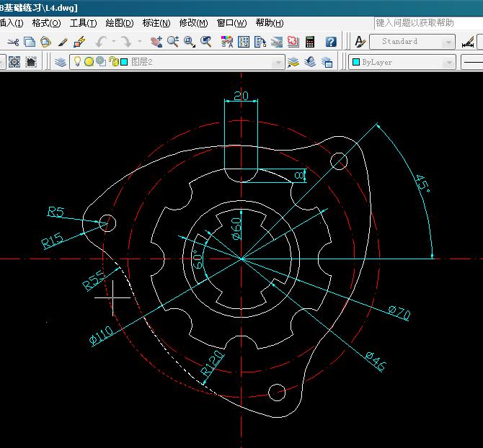Toggle layer on/off lightbulb for 图层2
This screenshot has height=448, width=483.
coord(77,62)
